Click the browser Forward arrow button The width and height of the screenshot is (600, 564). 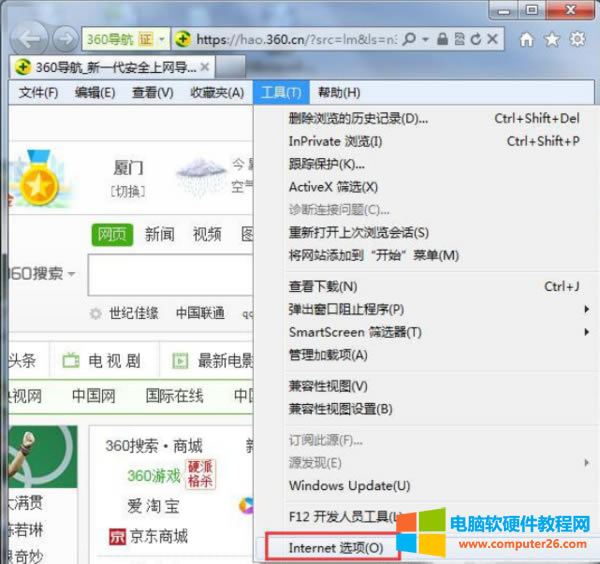(x=65, y=39)
